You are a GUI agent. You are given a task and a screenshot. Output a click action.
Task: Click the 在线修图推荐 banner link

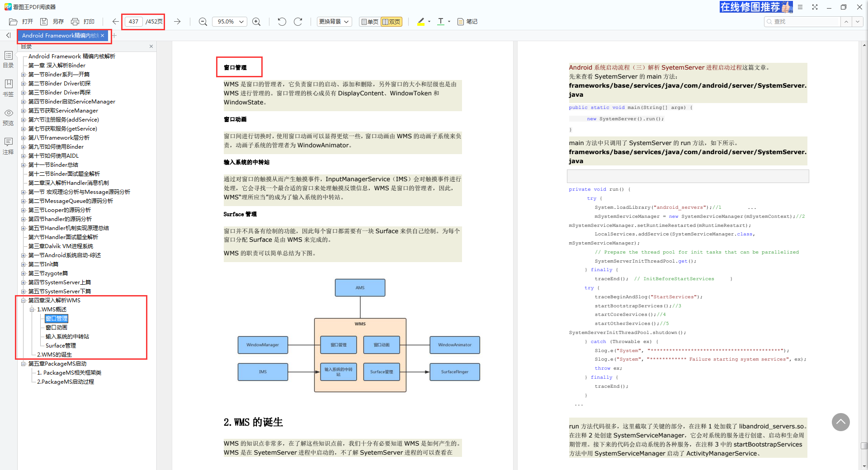click(756, 7)
